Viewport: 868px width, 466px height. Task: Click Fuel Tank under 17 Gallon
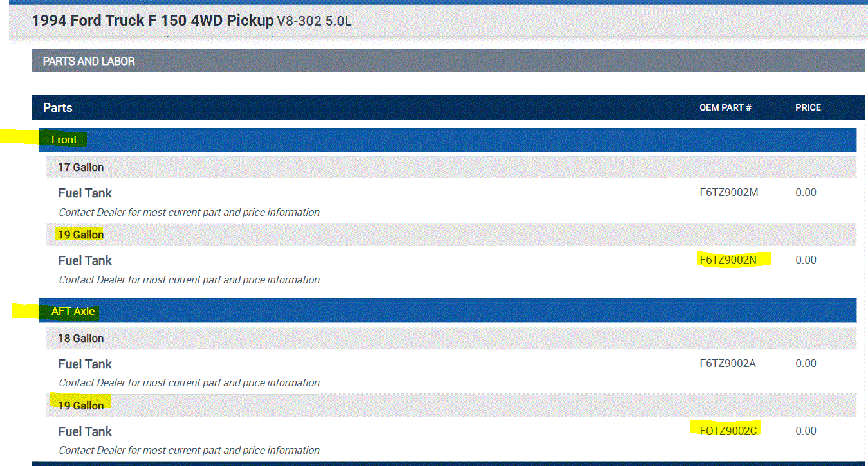[85, 193]
